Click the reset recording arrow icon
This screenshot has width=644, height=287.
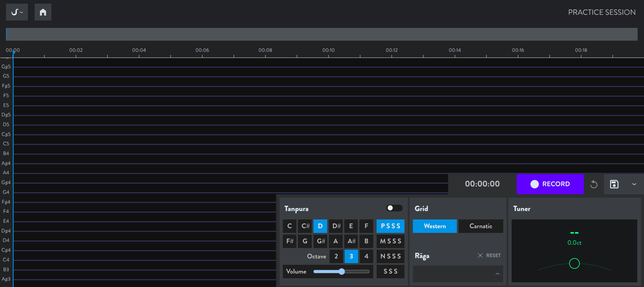coord(594,184)
